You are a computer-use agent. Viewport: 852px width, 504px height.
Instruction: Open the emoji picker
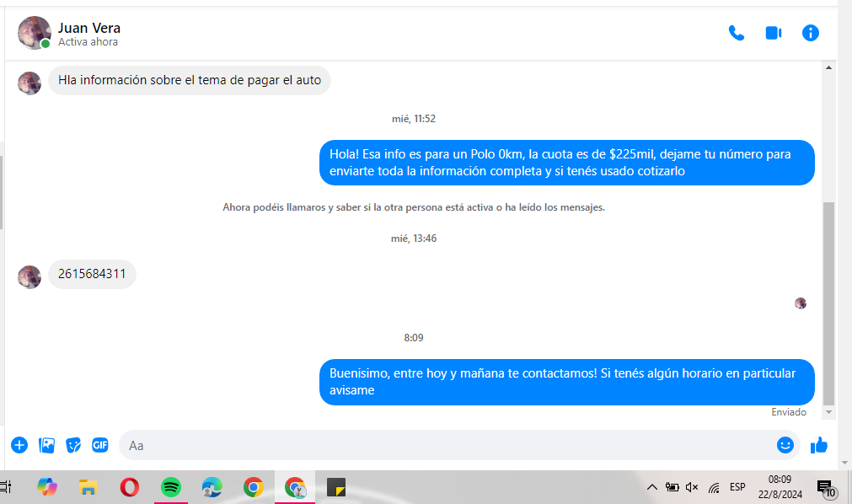pos(785,445)
